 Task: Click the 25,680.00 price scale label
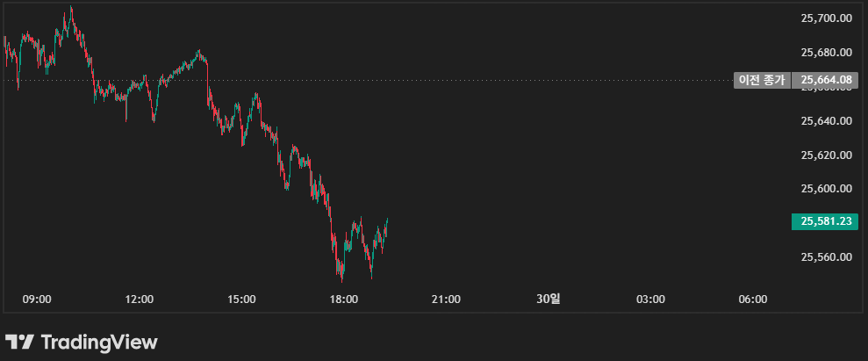tap(827, 53)
